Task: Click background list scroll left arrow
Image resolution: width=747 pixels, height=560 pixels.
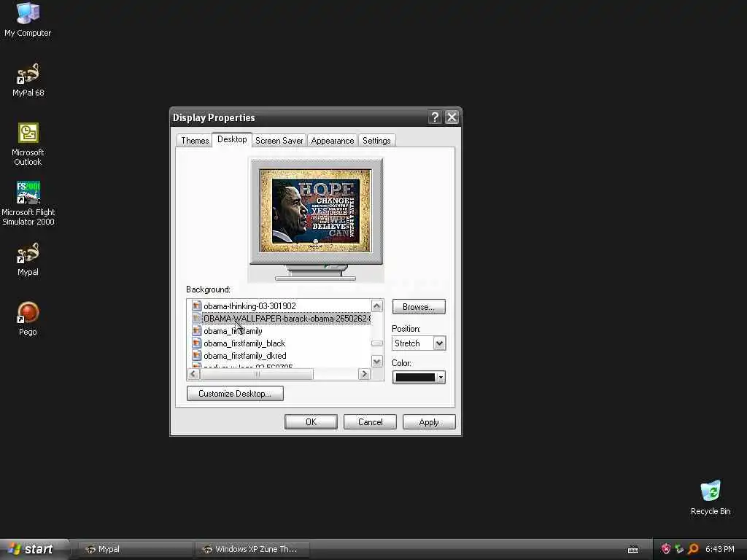Action: (193, 374)
